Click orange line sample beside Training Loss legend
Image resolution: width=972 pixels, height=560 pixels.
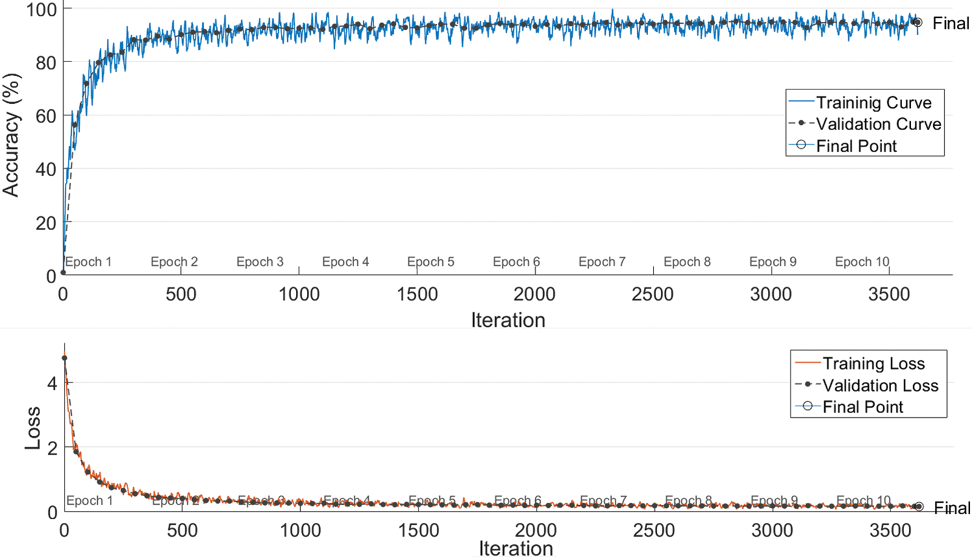pyautogui.click(x=807, y=363)
